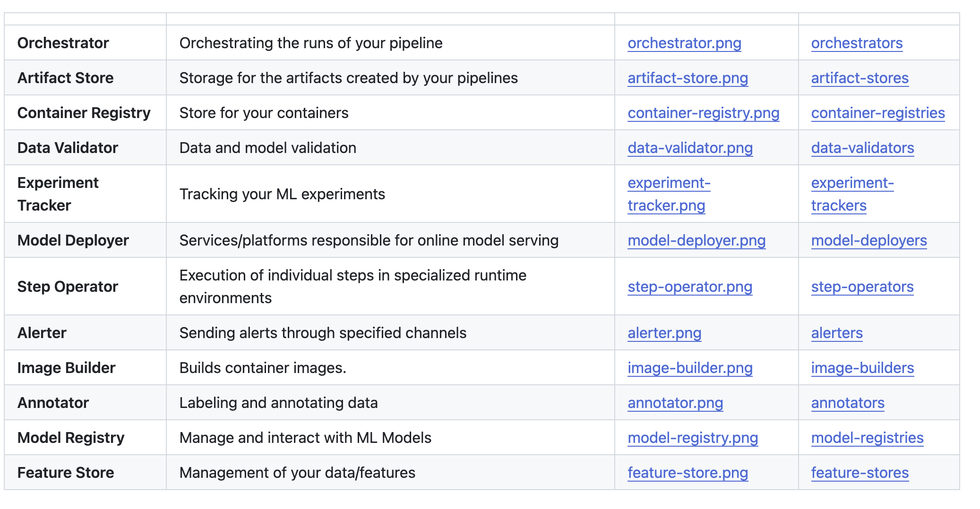980x509 pixels.
Task: Navigate to model-deployers link
Action: click(x=869, y=240)
